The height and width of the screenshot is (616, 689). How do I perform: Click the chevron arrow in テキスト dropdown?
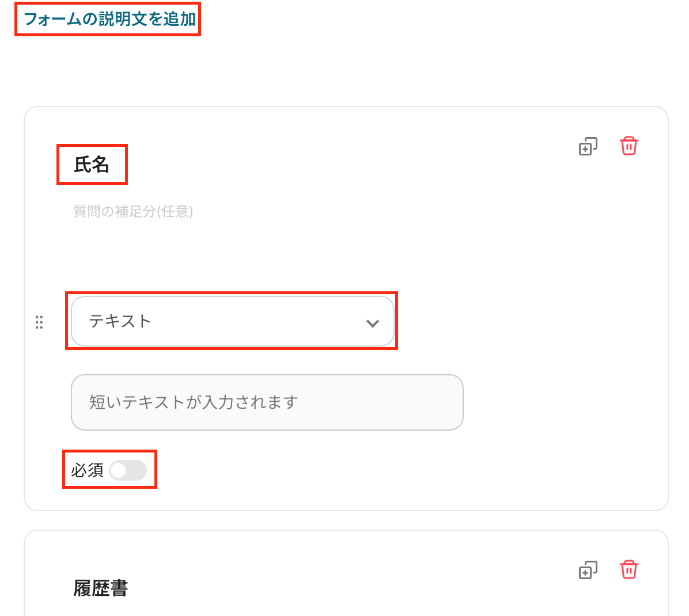click(x=373, y=323)
